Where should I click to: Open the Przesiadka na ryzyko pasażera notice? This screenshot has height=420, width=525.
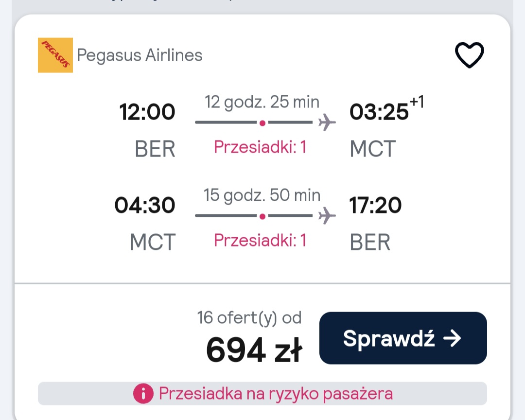[262, 394]
